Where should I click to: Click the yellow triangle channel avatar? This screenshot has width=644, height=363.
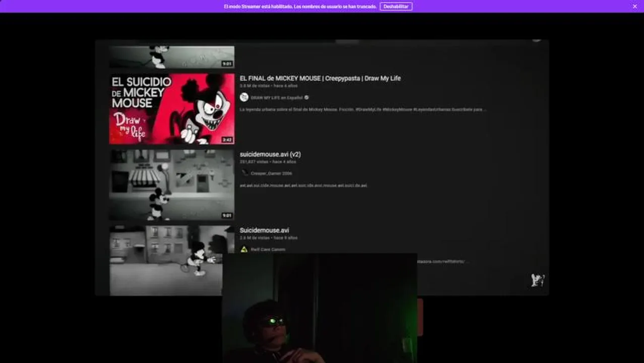tap(244, 249)
